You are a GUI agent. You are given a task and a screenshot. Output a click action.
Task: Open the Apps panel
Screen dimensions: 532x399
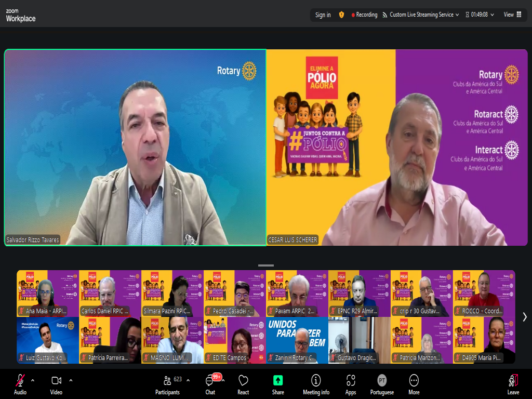click(x=351, y=384)
